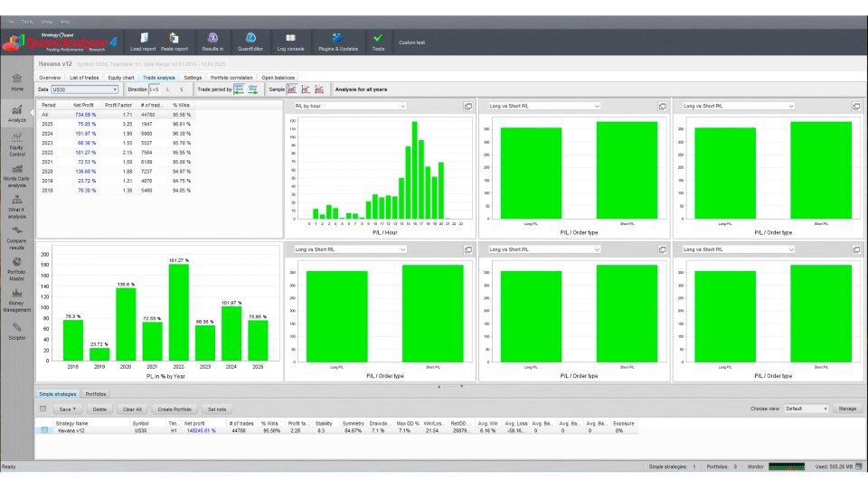Viewport: 868px width, 488px height.
Task: Open Money Management in sidebar
Action: (16, 299)
